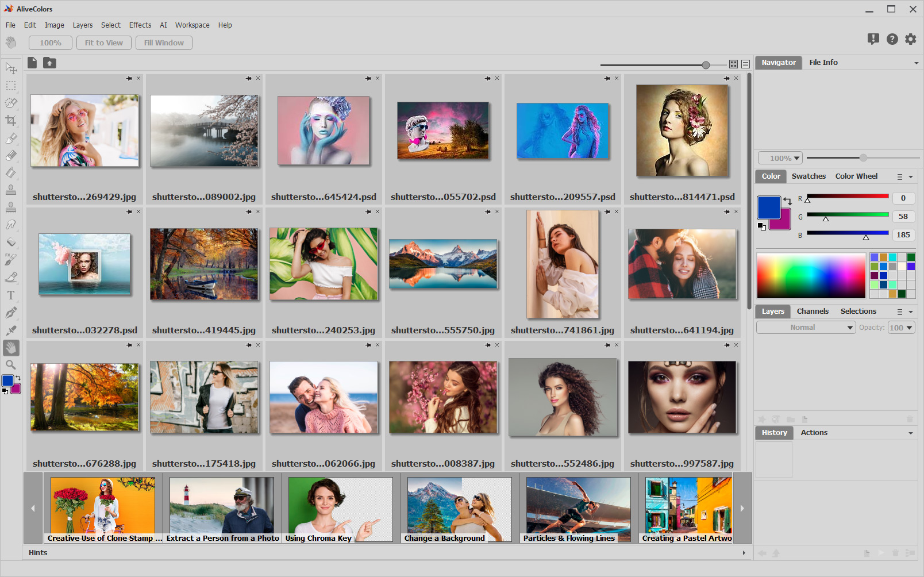Switch to list view mode

click(745, 64)
